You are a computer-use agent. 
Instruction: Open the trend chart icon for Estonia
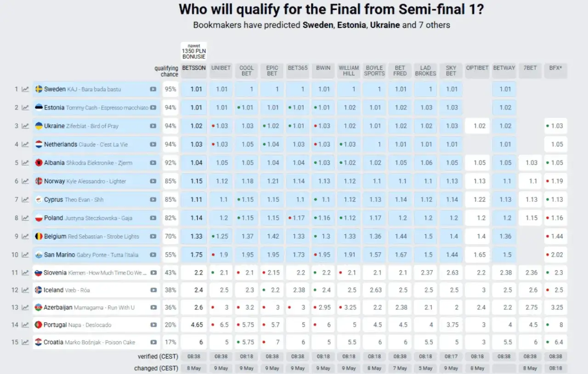[x=25, y=107]
